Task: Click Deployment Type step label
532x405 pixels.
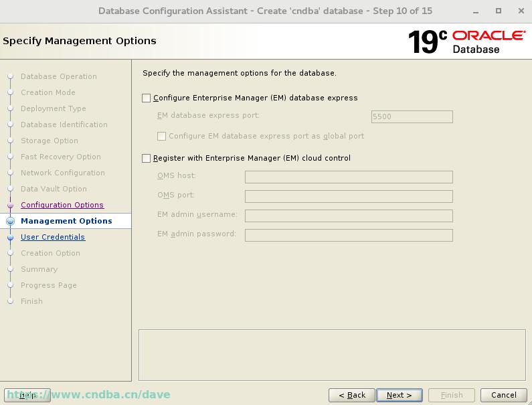Action: tap(54, 108)
